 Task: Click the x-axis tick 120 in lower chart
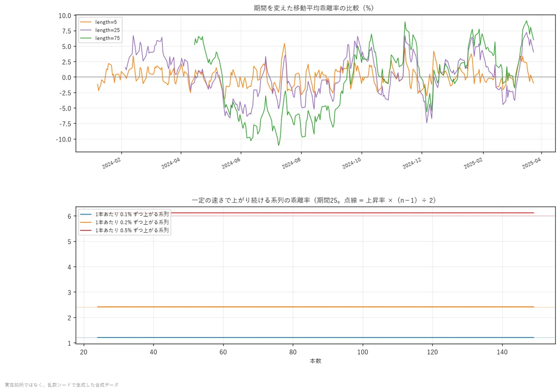tap(433, 351)
